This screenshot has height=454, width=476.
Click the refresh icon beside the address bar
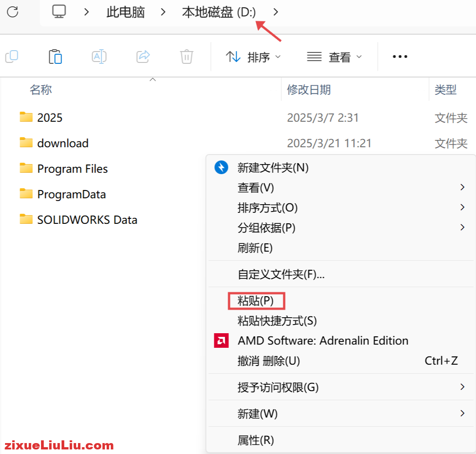pyautogui.click(x=13, y=12)
